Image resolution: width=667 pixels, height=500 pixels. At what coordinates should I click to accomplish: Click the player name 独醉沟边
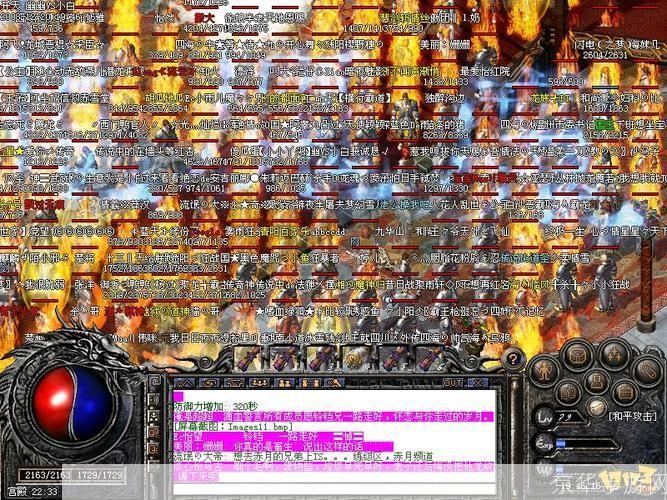(445, 97)
